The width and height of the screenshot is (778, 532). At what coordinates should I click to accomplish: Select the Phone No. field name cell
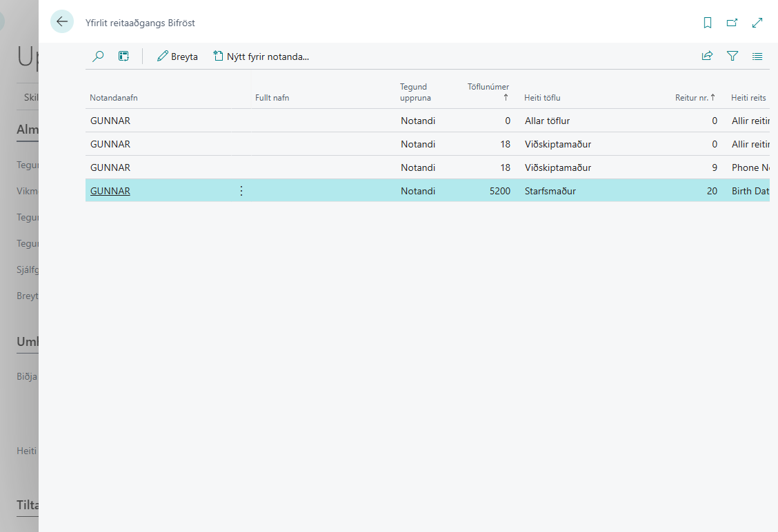750,167
